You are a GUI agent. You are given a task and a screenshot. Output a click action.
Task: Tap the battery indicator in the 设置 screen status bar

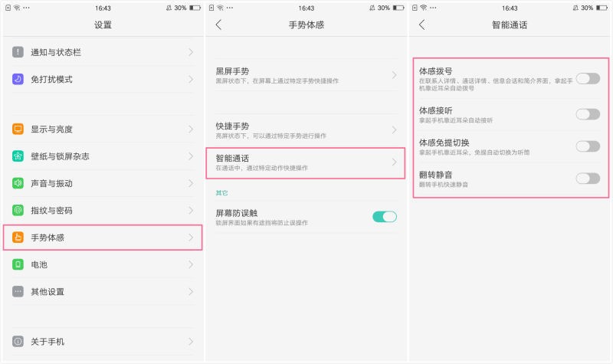click(x=195, y=8)
